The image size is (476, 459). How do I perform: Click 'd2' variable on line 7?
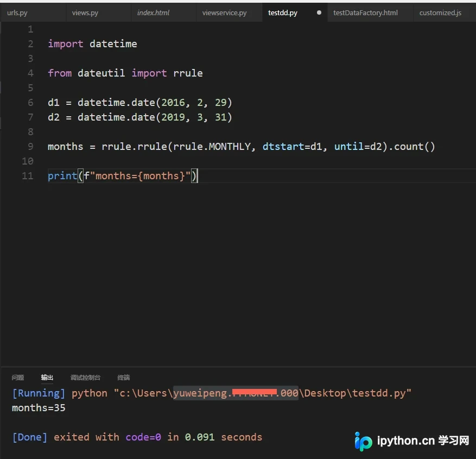tap(54, 117)
